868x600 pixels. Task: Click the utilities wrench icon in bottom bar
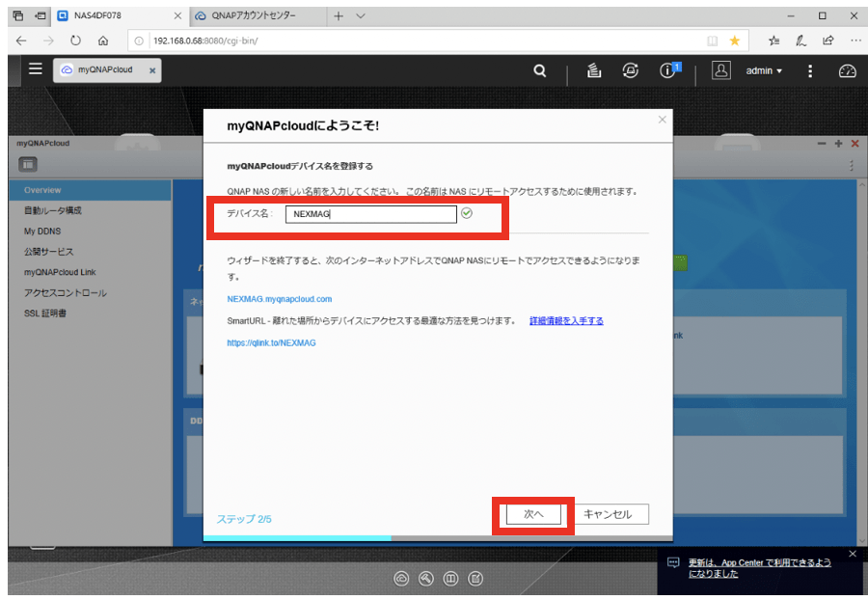coord(425,579)
